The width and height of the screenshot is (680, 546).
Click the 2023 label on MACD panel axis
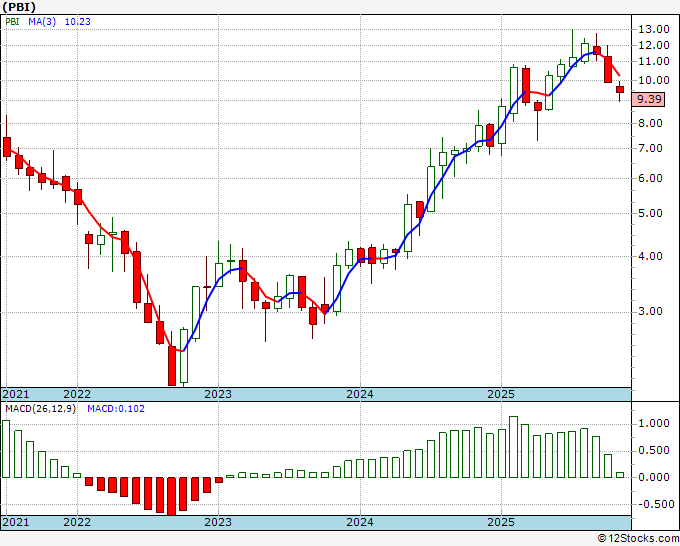tap(218, 522)
